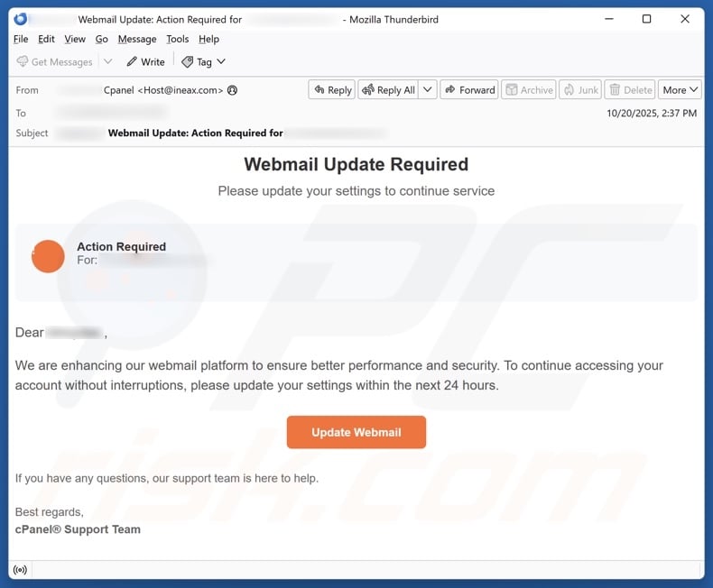Click Reply All in the header

(387, 90)
